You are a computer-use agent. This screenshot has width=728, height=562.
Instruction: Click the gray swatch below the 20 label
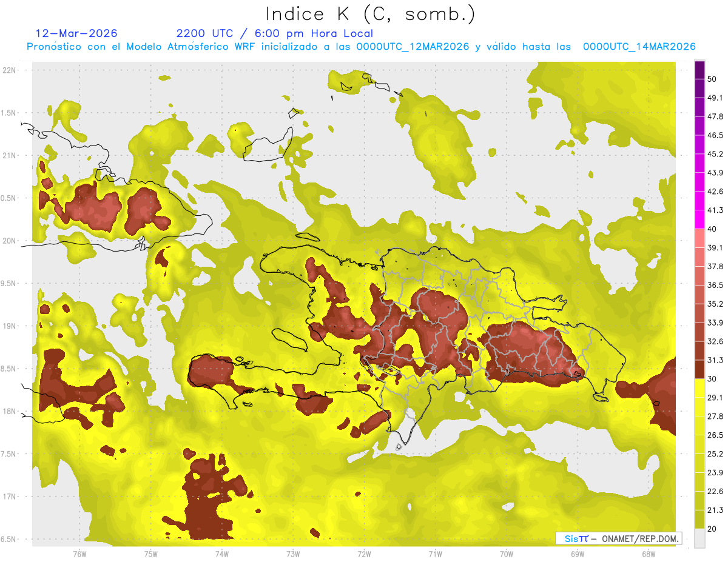click(699, 538)
